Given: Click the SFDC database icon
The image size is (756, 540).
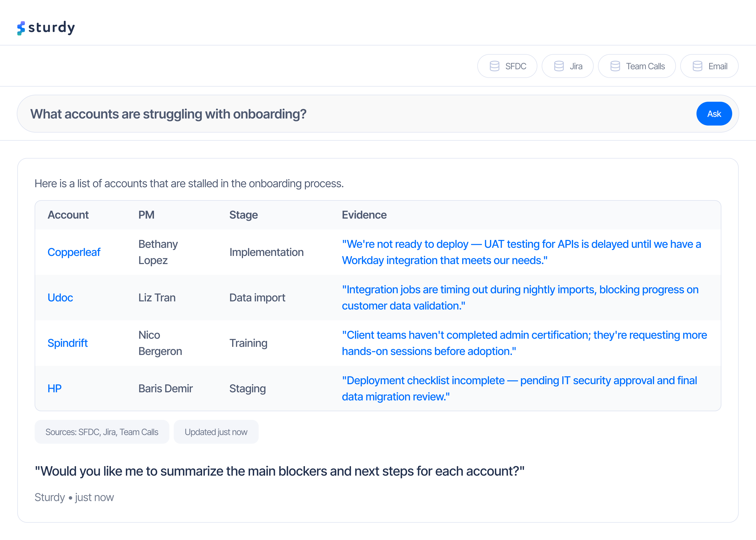Looking at the screenshot, I should tap(494, 66).
